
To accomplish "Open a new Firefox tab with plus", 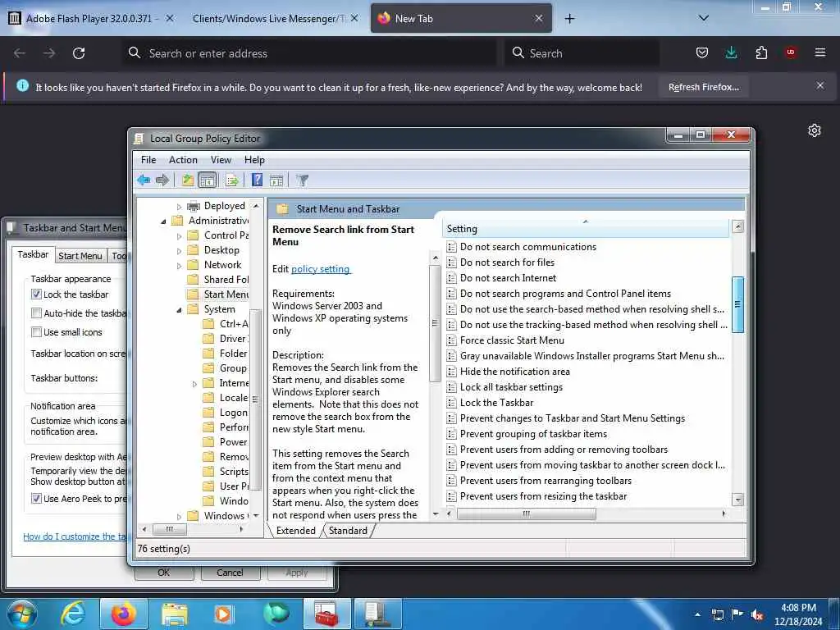I will tap(569, 19).
